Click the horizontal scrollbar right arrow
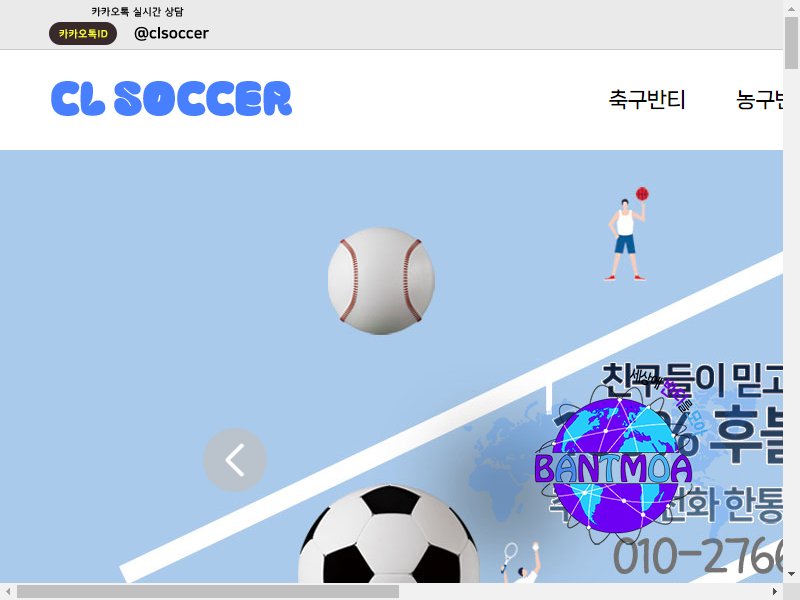800x600 pixels. pos(775,591)
